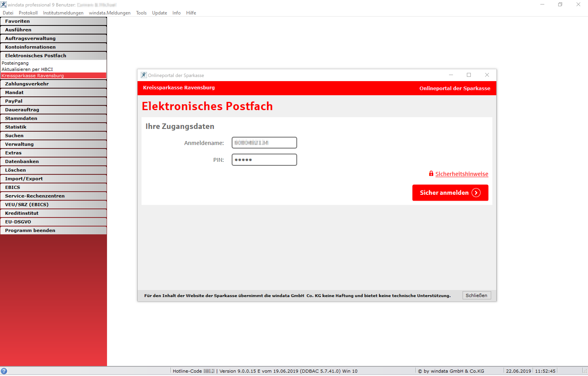Click the Sicher anmelden button
The image size is (588, 376).
pyautogui.click(x=450, y=193)
